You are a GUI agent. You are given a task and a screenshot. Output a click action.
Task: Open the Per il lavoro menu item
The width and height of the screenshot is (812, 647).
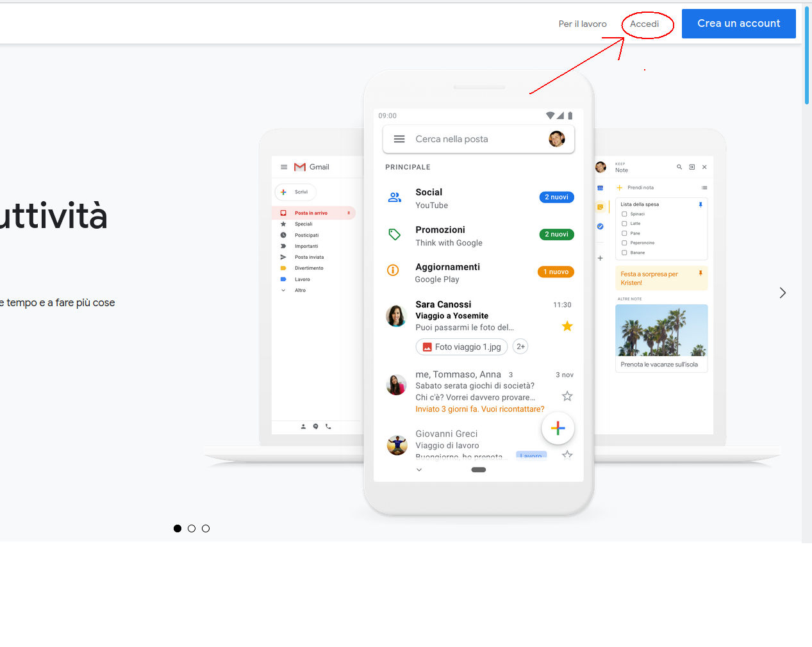[x=582, y=23]
